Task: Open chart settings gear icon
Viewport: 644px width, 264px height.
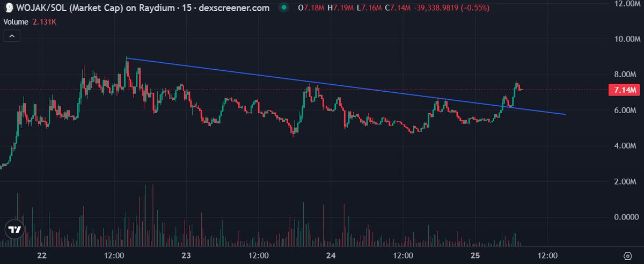Action: (627, 255)
